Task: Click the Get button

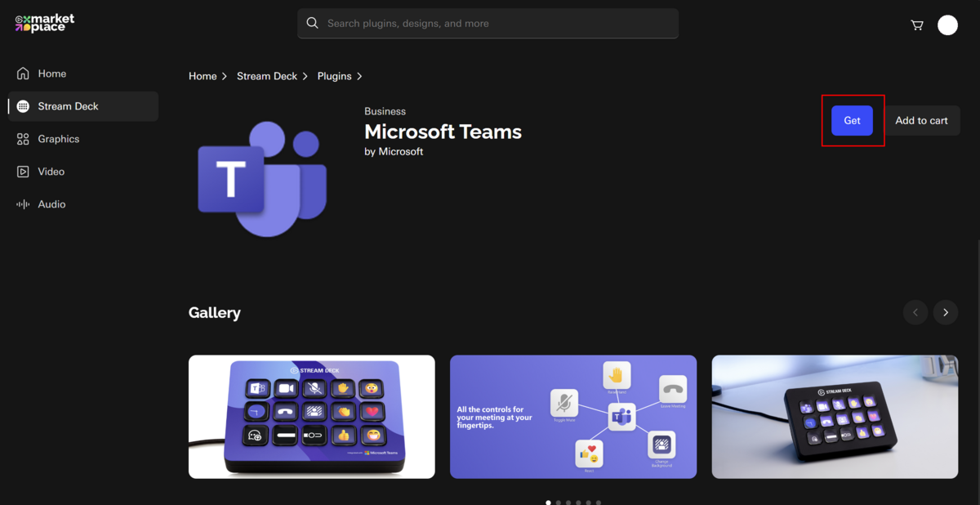Action: click(852, 120)
